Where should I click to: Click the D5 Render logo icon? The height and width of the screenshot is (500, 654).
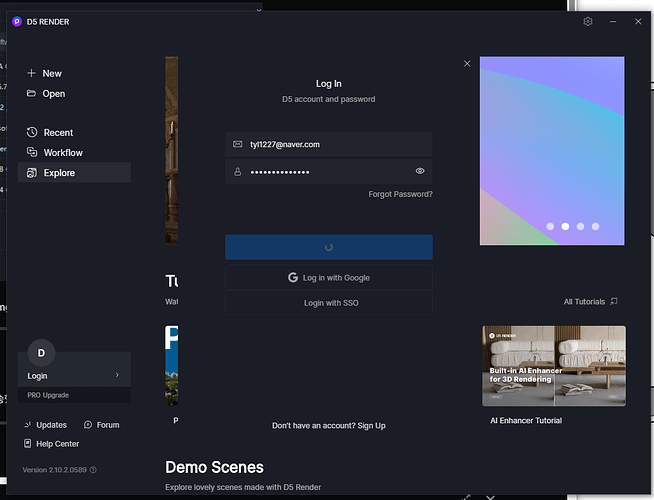17,22
